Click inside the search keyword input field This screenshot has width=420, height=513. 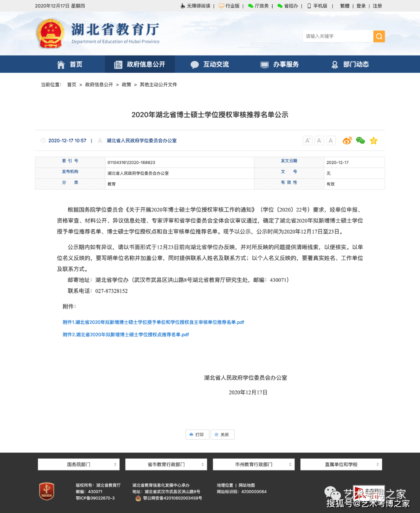click(x=336, y=36)
